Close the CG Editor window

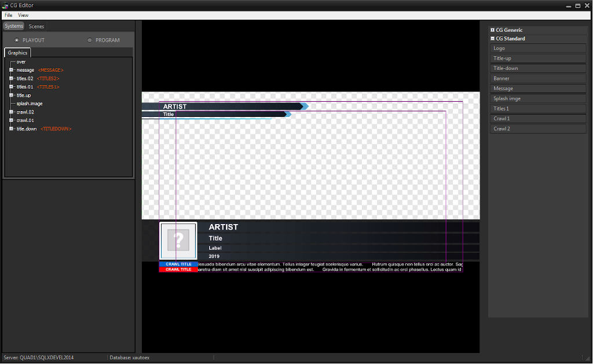[587, 6]
